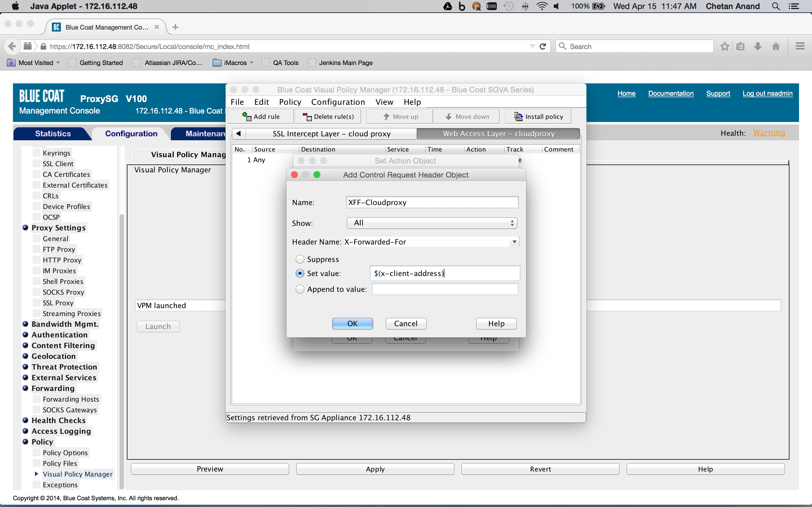Choose the Append to value option
Screen dimensions: 812x507
point(300,289)
